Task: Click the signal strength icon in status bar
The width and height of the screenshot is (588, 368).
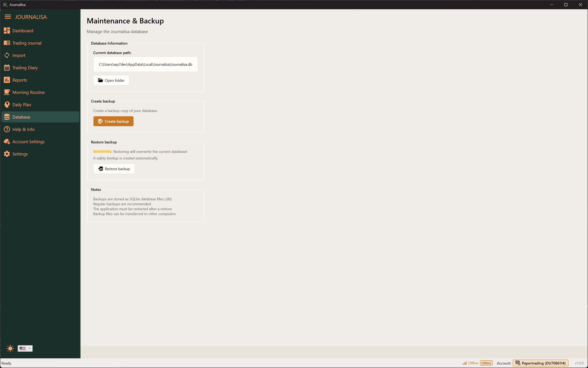Action: coord(465,363)
